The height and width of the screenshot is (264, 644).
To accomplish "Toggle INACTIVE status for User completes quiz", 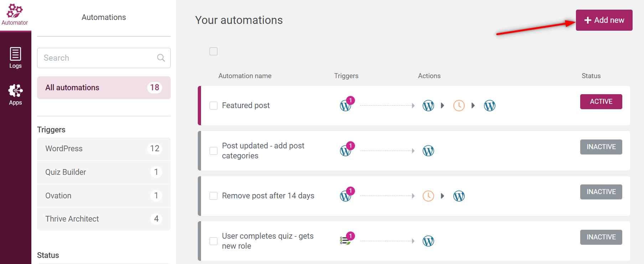I will tap(601, 237).
